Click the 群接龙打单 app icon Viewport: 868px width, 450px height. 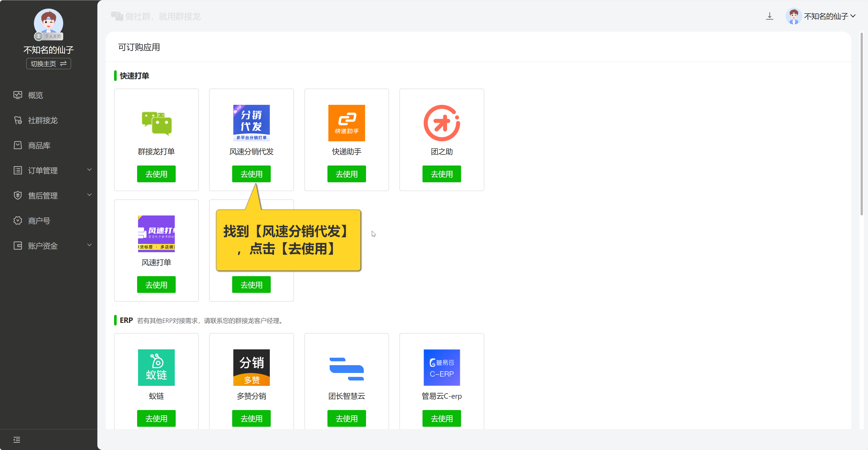156,123
